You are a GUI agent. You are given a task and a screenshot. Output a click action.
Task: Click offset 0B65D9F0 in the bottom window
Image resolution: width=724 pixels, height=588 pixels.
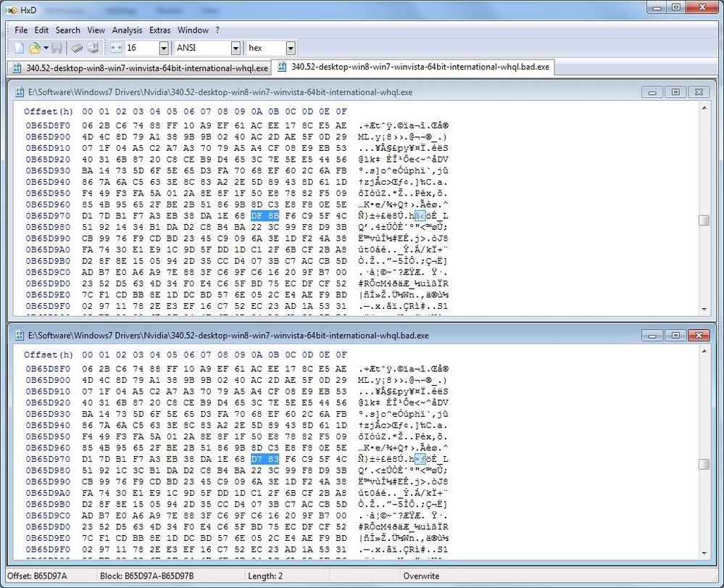[48, 549]
